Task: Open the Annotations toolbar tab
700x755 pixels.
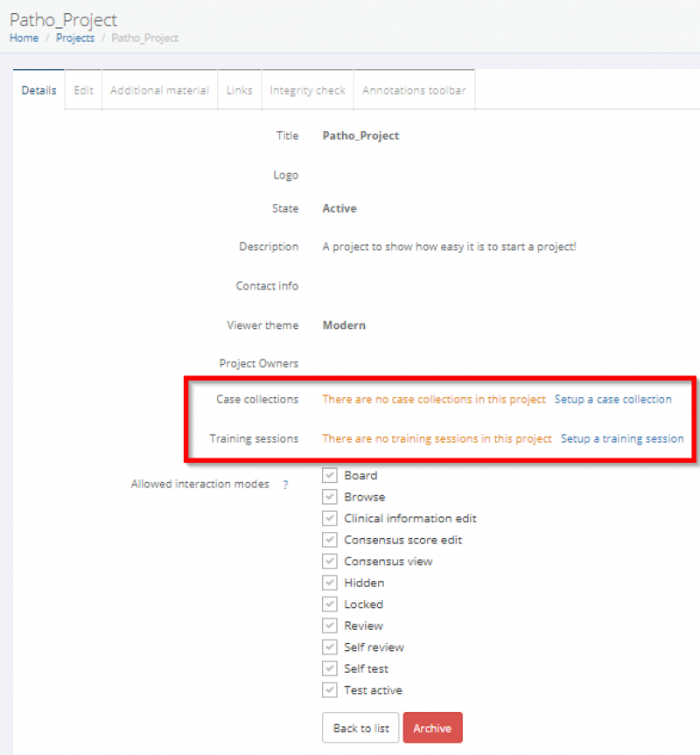Action: pyautogui.click(x=414, y=90)
